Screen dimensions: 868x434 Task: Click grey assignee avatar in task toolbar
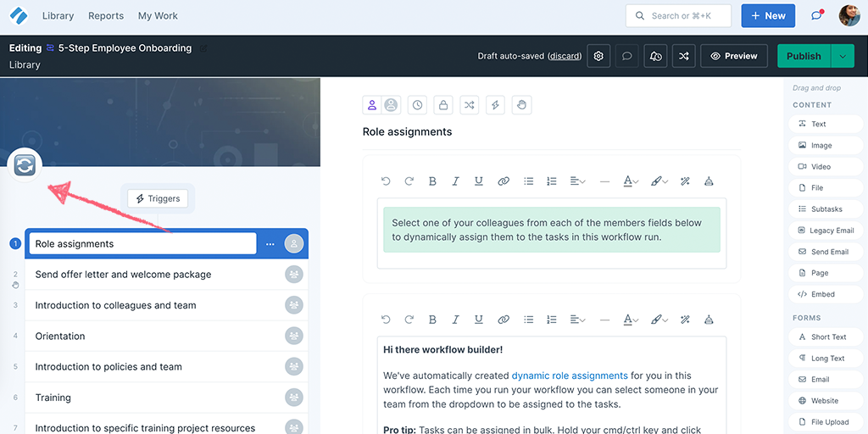point(392,104)
